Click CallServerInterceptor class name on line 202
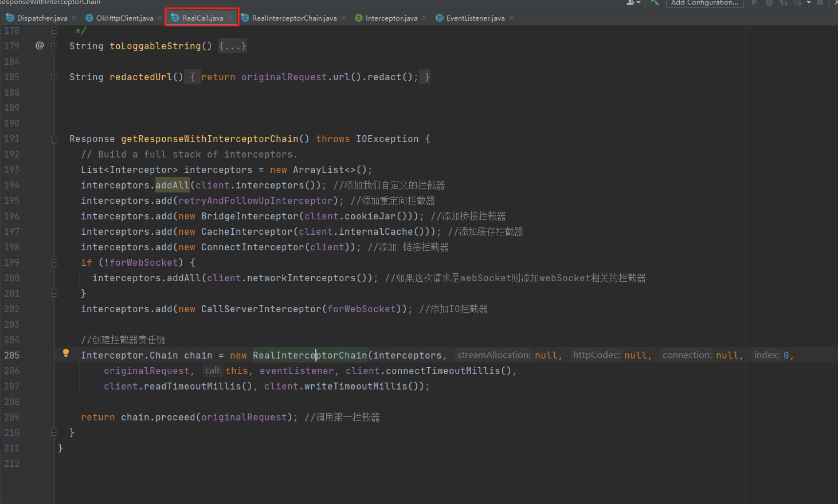This screenshot has height=504, width=838. pyautogui.click(x=261, y=309)
